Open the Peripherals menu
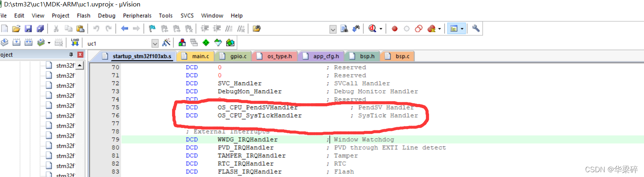Viewport: 644px width, 177px height. [137, 16]
